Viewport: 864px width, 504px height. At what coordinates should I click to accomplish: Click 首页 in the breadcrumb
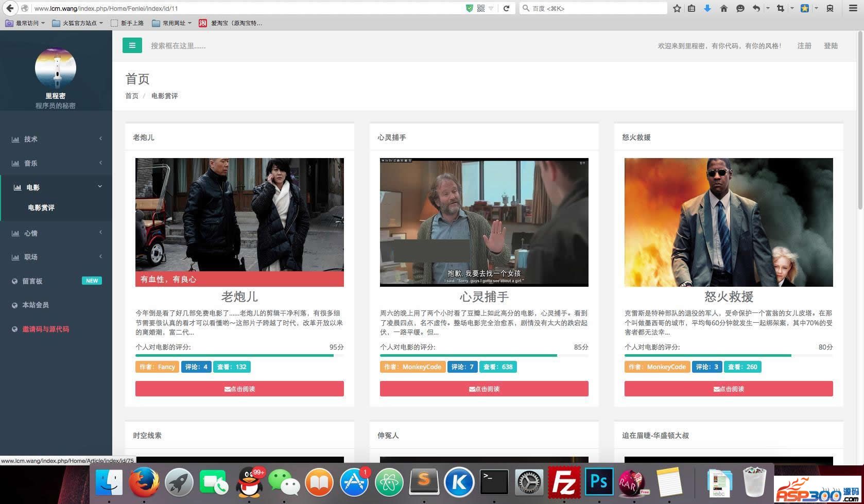point(132,96)
